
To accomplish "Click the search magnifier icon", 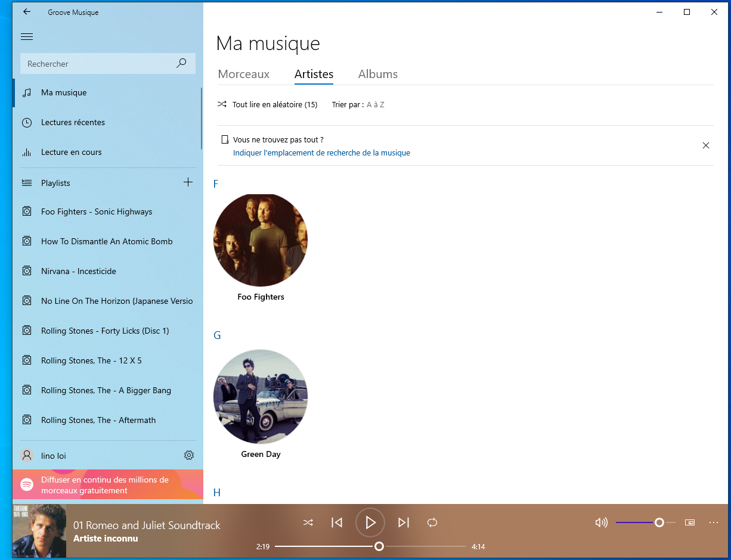I will 181,63.
